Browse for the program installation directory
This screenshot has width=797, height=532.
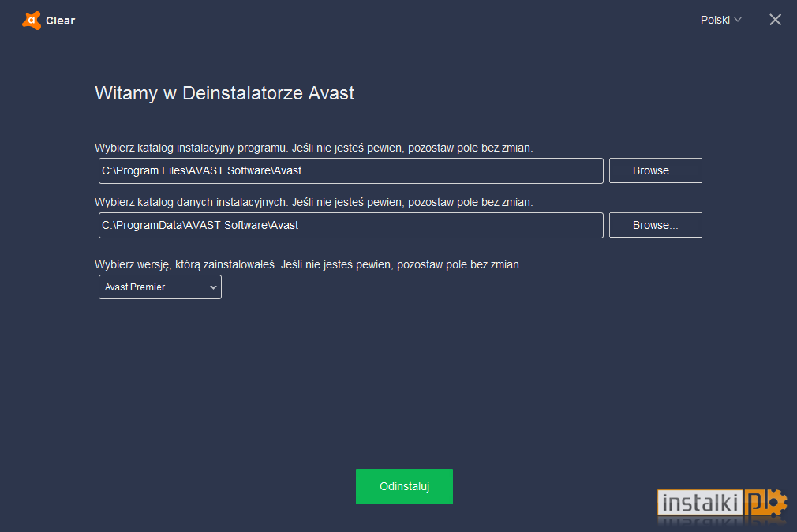click(655, 171)
